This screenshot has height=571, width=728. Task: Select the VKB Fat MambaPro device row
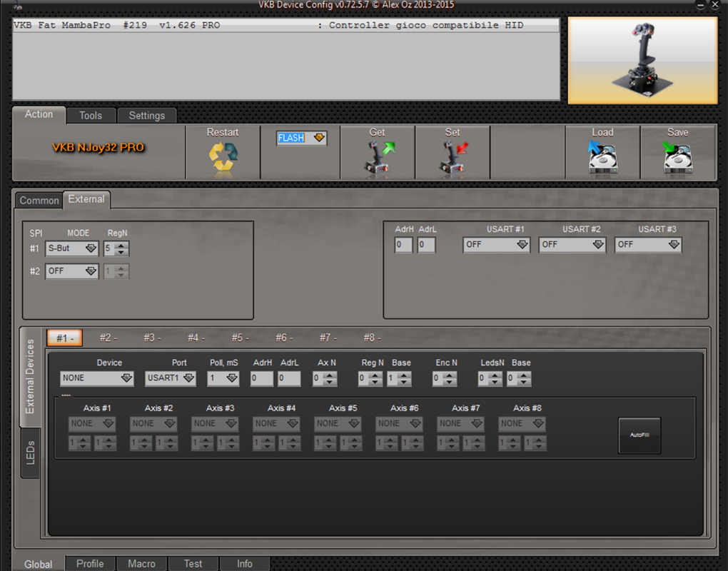286,26
